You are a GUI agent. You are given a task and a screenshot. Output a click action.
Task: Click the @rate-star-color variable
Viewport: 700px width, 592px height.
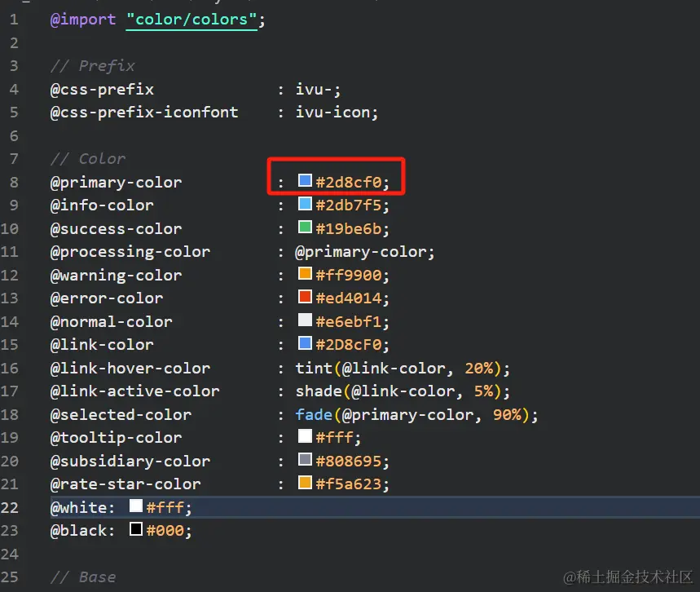click(125, 484)
